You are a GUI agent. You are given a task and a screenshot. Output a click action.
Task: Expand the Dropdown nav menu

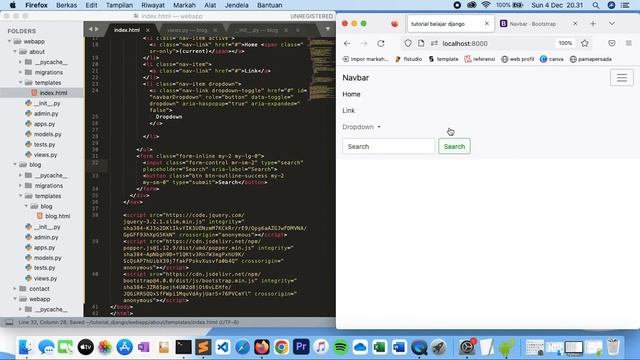tap(362, 127)
